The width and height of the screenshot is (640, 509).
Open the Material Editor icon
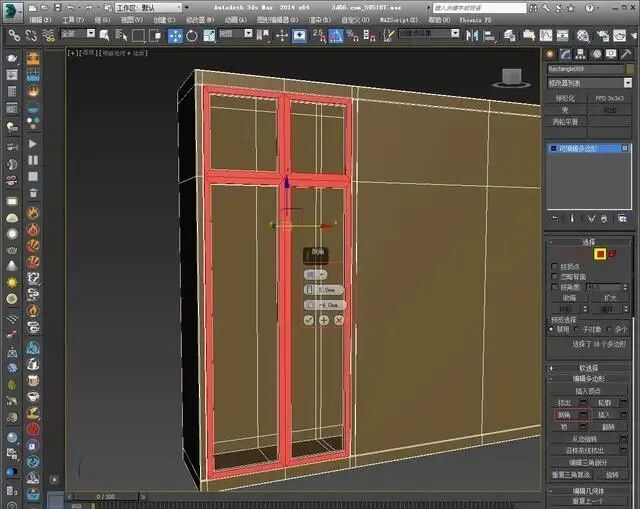[x=583, y=36]
